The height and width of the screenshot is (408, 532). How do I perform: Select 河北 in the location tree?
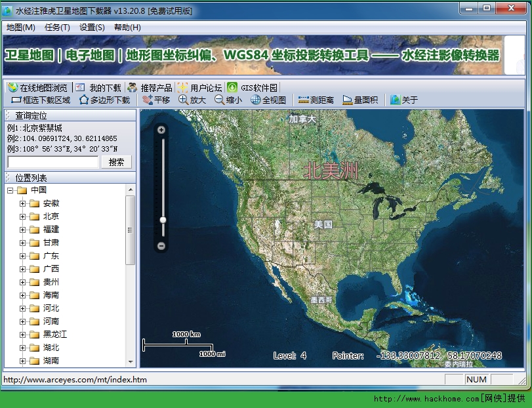[51, 308]
